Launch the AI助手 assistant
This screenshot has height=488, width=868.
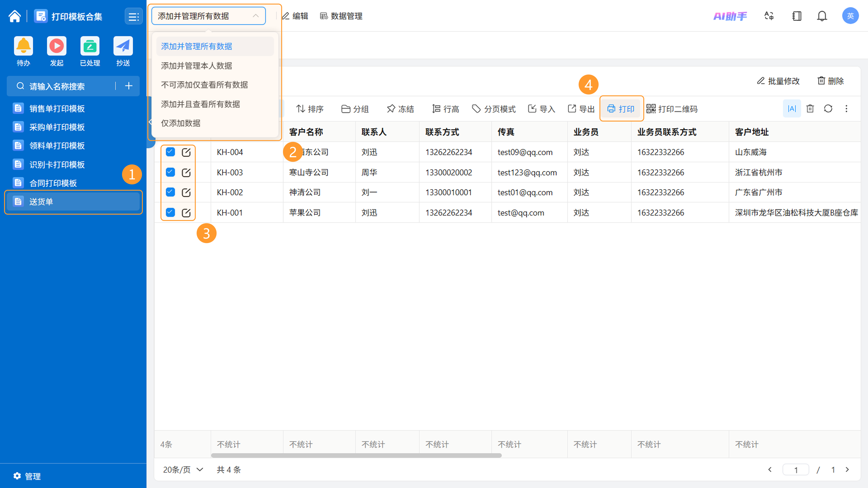(730, 16)
